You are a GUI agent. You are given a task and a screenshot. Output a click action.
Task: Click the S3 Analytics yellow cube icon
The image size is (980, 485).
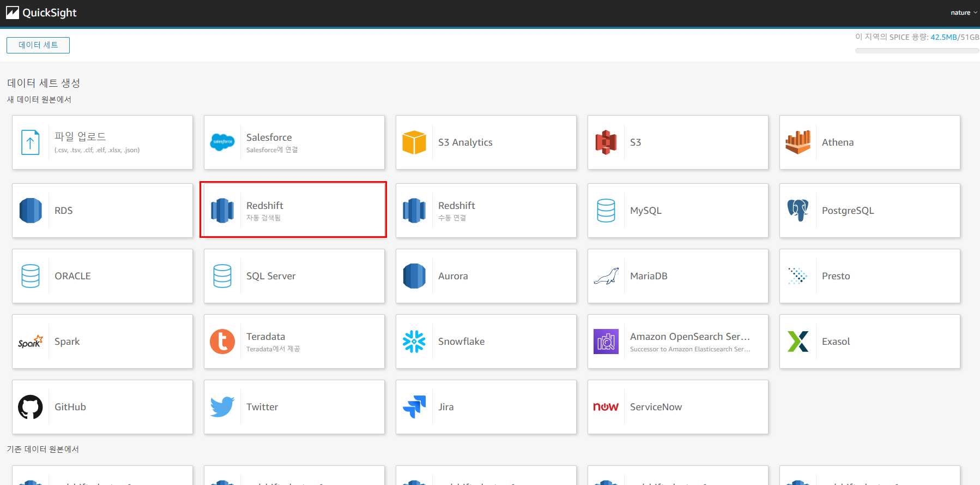tap(414, 142)
